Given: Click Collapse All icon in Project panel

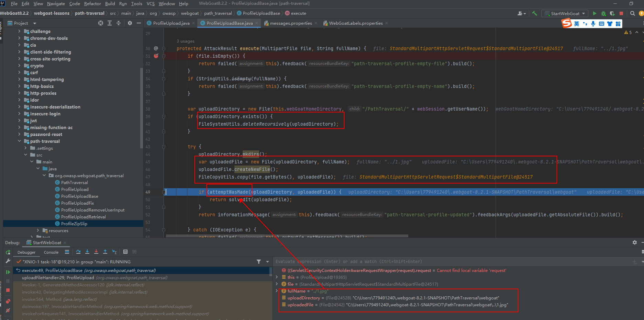Looking at the screenshot, I should tap(119, 23).
